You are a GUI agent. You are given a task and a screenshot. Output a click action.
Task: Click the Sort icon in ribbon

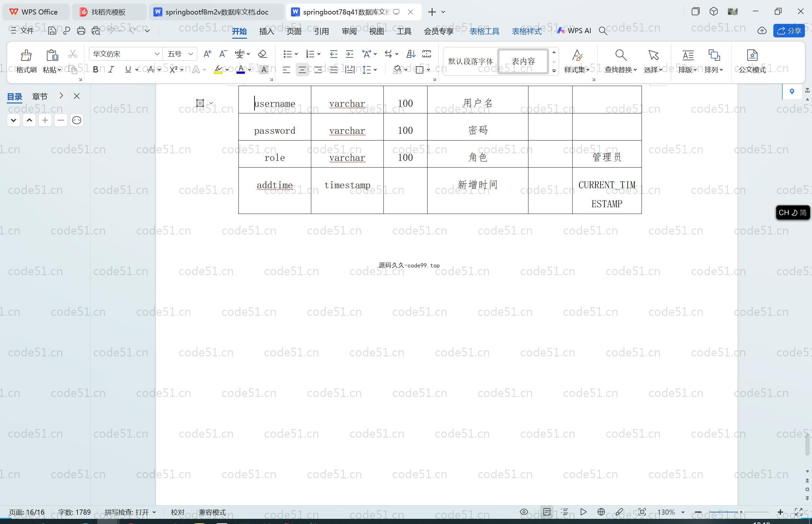click(x=411, y=54)
